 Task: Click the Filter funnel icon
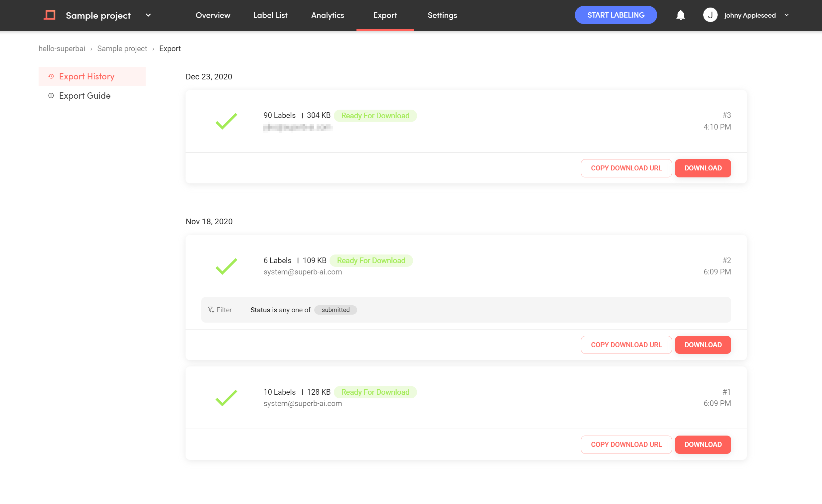click(211, 310)
